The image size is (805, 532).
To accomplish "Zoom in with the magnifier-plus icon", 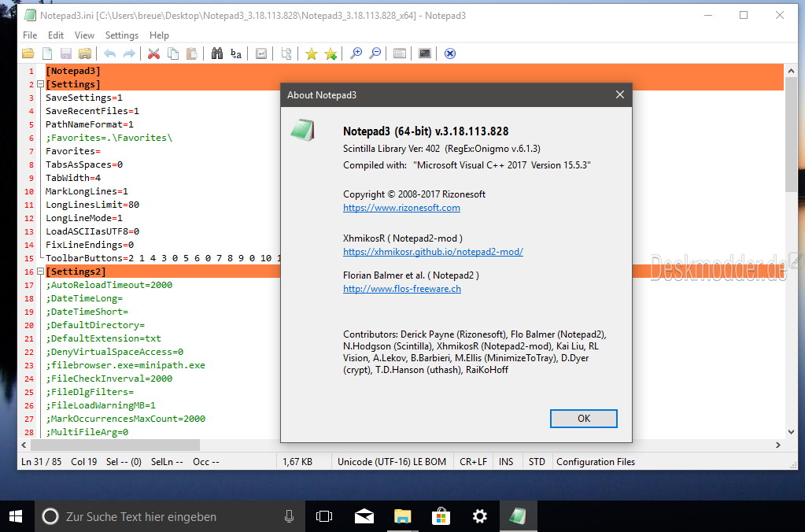I will click(x=356, y=54).
